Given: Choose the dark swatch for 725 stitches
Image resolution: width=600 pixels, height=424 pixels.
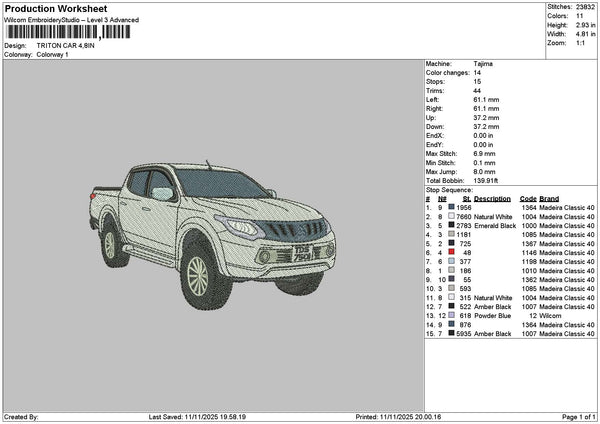Looking at the screenshot, I should pyautogui.click(x=452, y=243).
